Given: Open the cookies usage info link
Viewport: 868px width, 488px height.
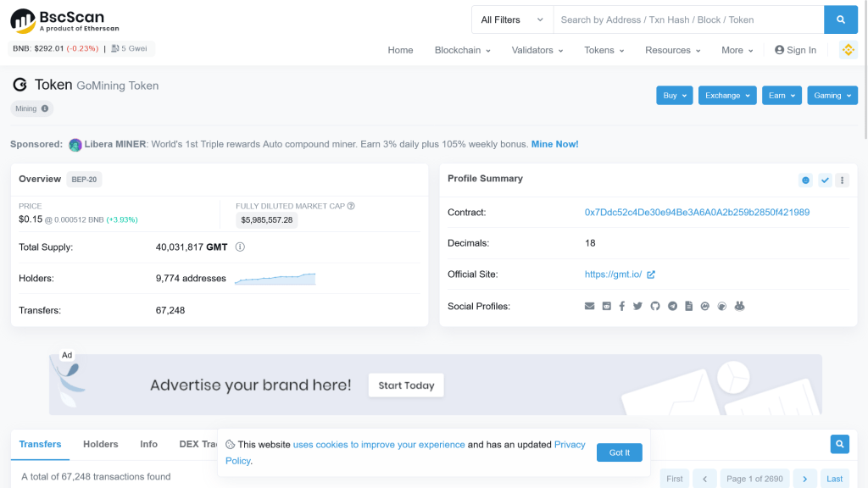Looking at the screenshot, I should click(379, 445).
